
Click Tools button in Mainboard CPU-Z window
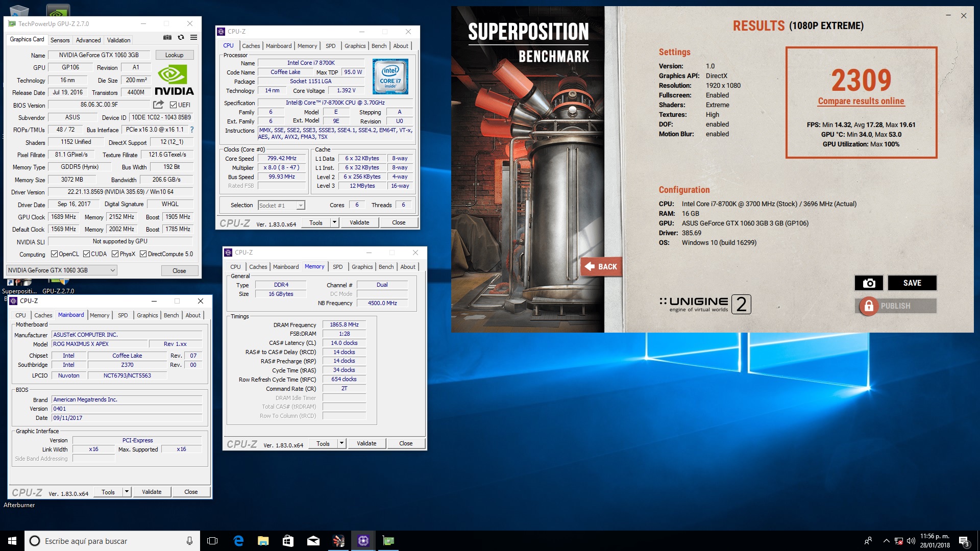(108, 492)
